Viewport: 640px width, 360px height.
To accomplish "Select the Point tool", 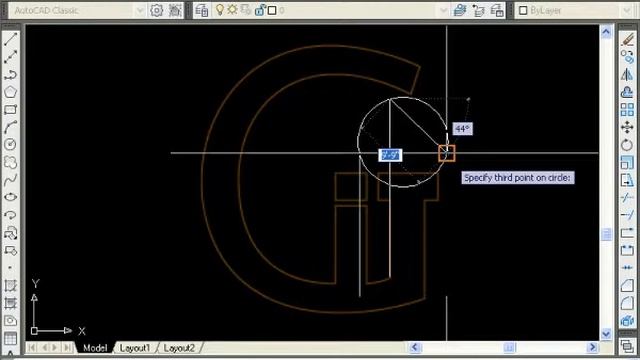I will 10,268.
